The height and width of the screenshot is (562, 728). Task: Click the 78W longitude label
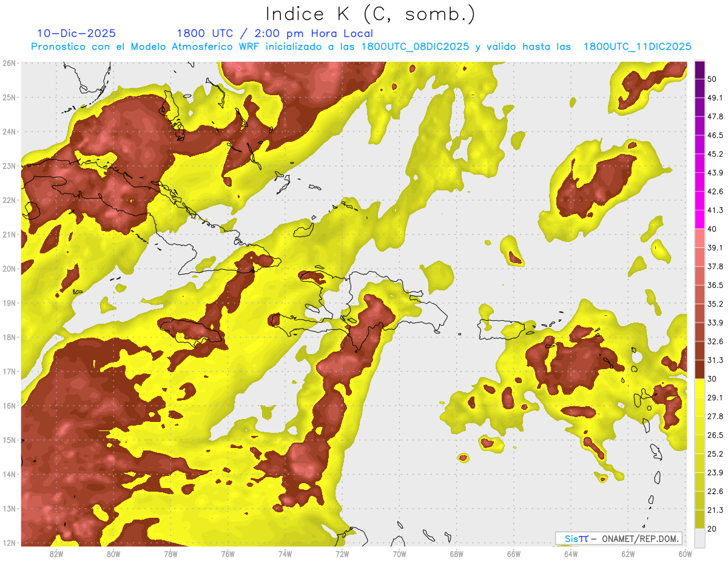(x=170, y=554)
